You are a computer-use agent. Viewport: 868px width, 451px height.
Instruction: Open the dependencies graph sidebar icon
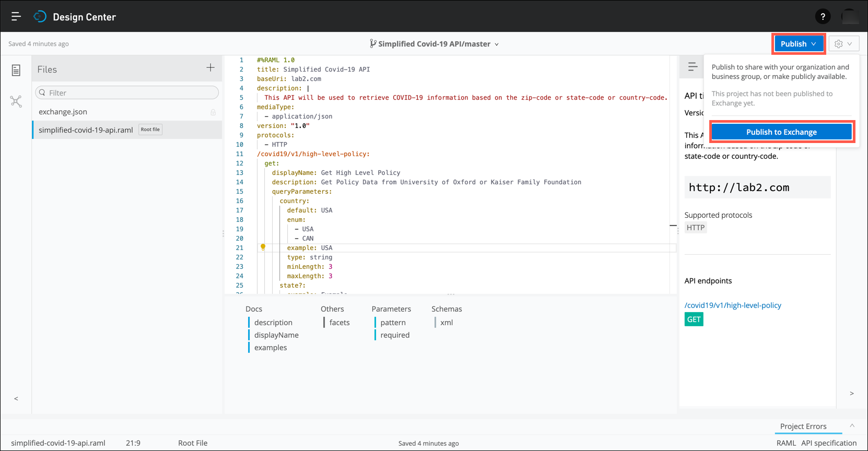(x=16, y=101)
